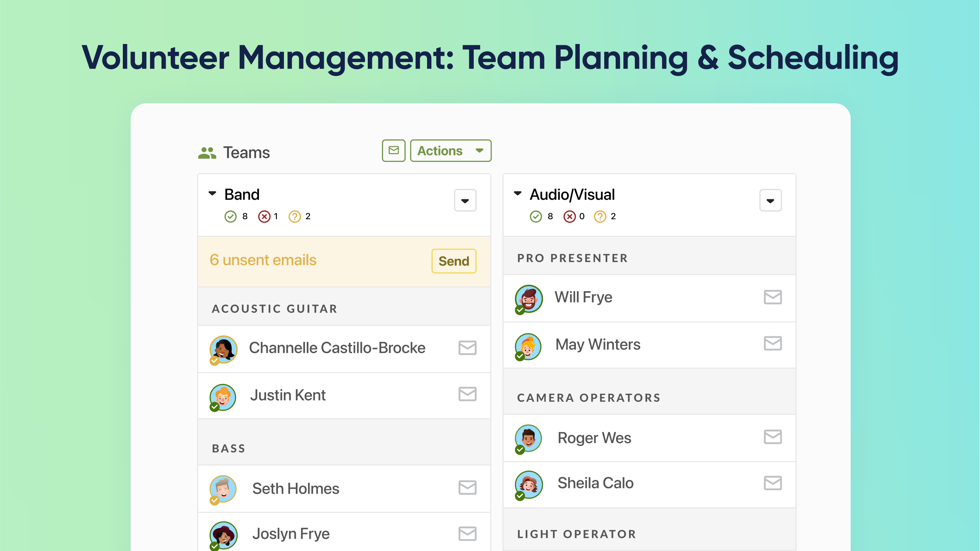Click the email icon next to Roger Wes

pyautogui.click(x=773, y=437)
